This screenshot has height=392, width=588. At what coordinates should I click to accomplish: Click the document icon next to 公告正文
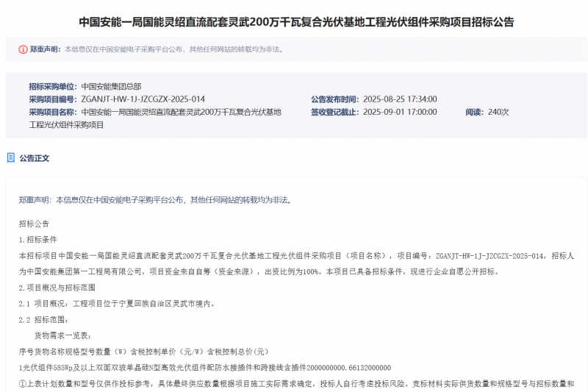click(10, 157)
